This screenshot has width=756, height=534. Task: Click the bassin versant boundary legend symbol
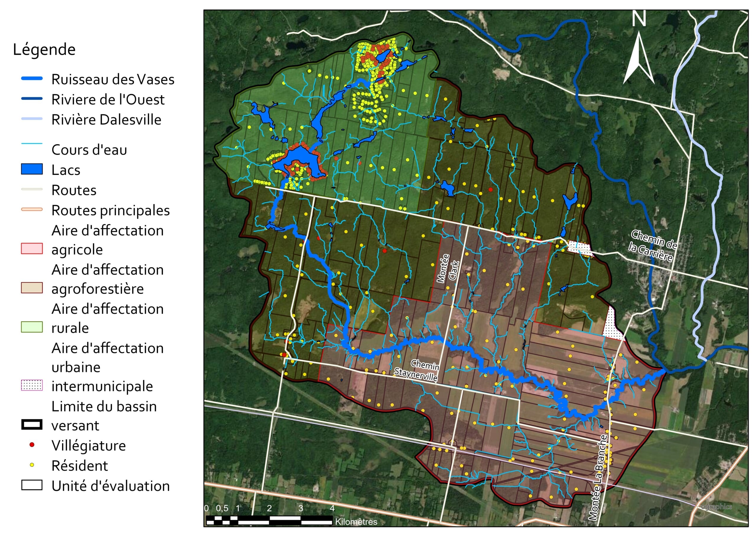pos(32,425)
